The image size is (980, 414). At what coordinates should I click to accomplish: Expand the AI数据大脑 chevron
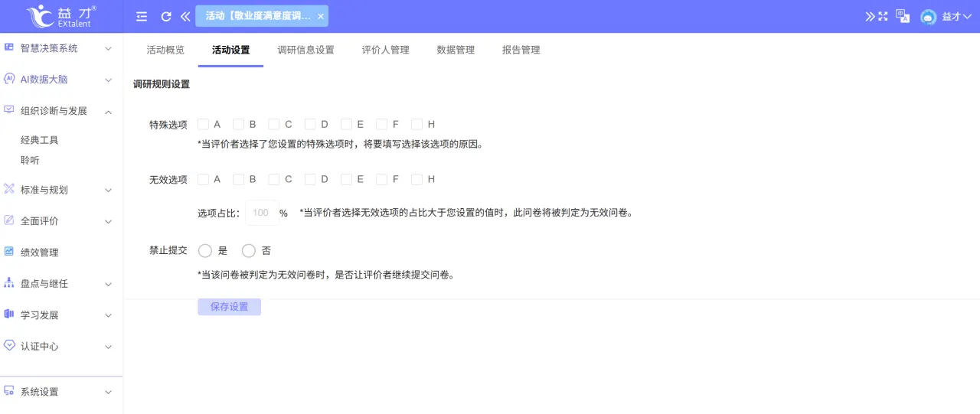(108, 80)
